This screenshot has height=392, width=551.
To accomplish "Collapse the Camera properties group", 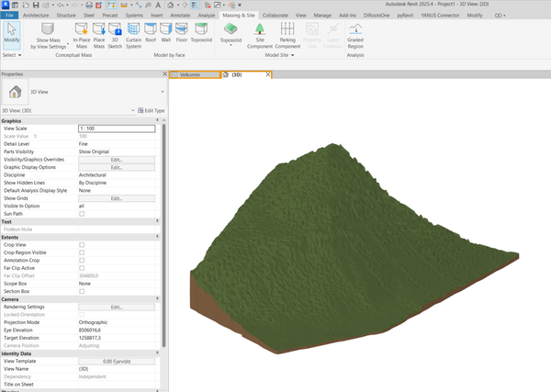I will click(x=157, y=299).
